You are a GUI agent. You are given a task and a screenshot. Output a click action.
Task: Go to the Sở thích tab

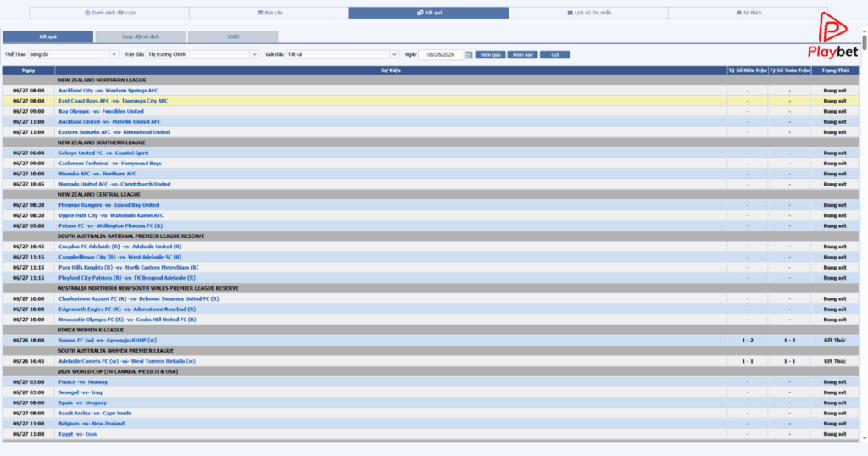pyautogui.click(x=748, y=13)
